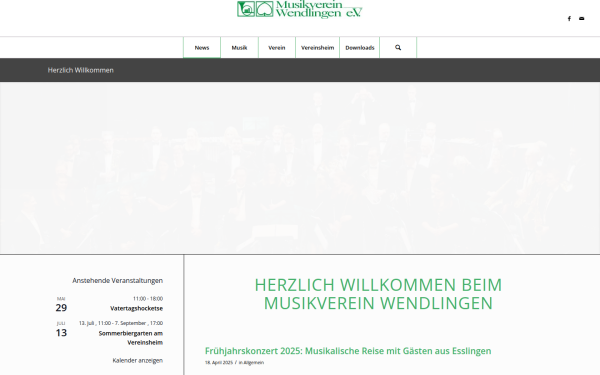Open the Downloads menu item
The width and height of the screenshot is (600, 375).
[360, 47]
